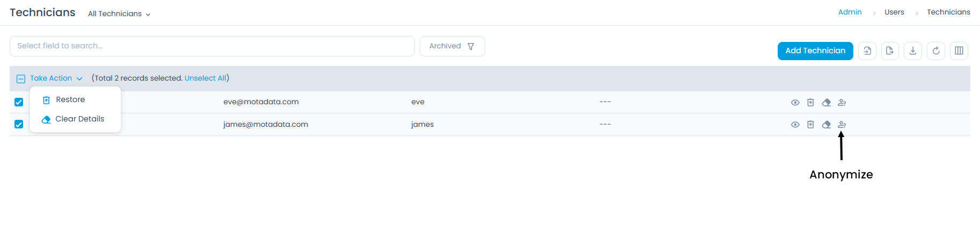Screen dimensions: 980x230
Task: Open the Archived filter
Action: [452, 46]
